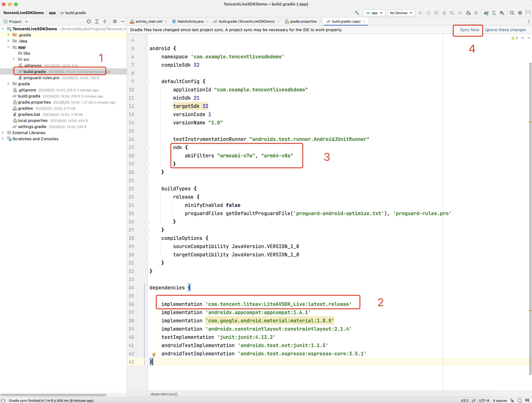Open the Run configuration dropdown
Screen dimensions: 532x403
click(x=374, y=13)
